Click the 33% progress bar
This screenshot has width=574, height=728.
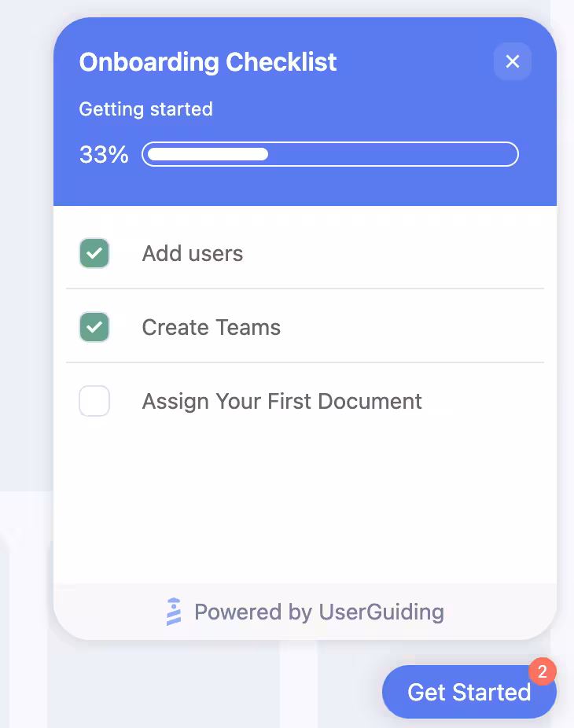(x=329, y=154)
